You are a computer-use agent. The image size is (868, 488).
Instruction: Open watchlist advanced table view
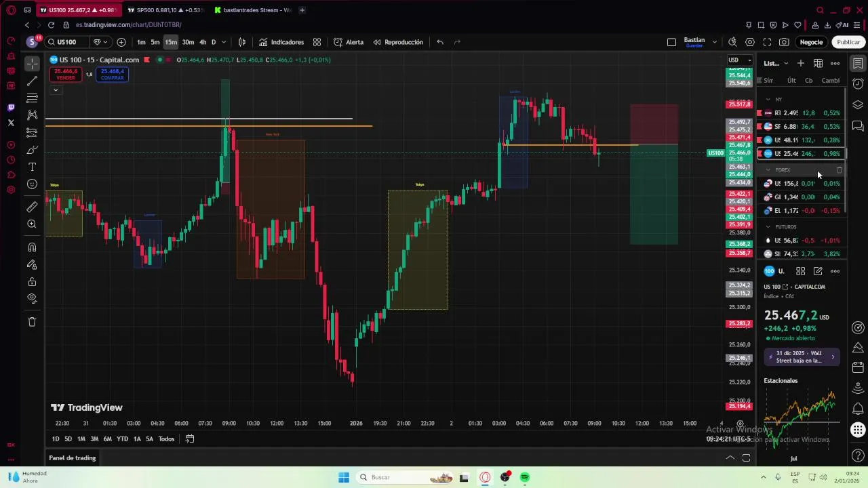(x=818, y=63)
